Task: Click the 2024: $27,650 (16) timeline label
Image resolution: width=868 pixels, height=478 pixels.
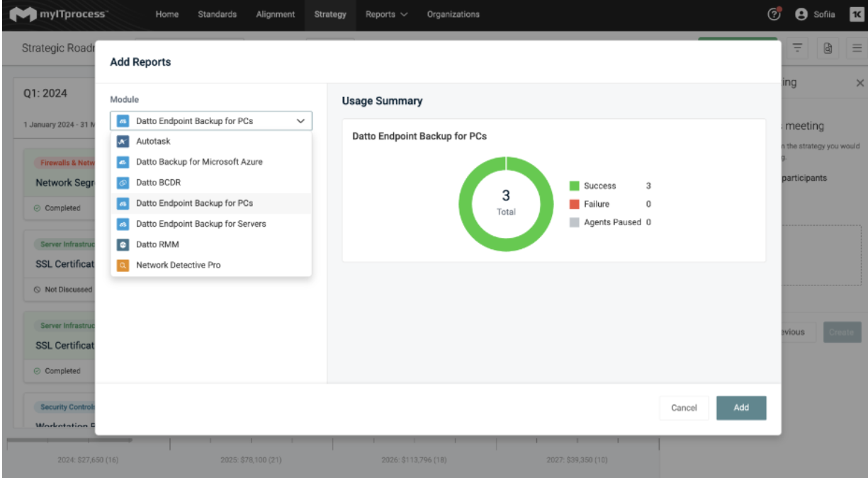Action: (x=88, y=460)
